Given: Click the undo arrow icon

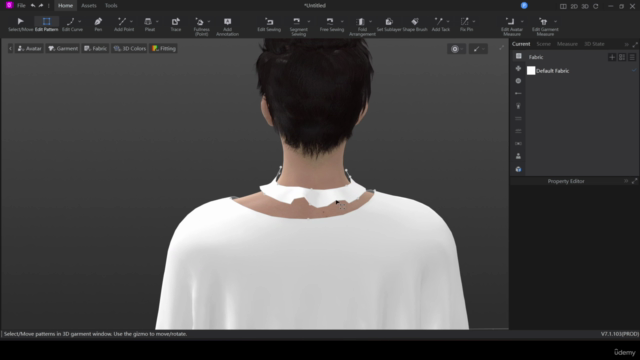Looking at the screenshot, I should click(33, 6).
